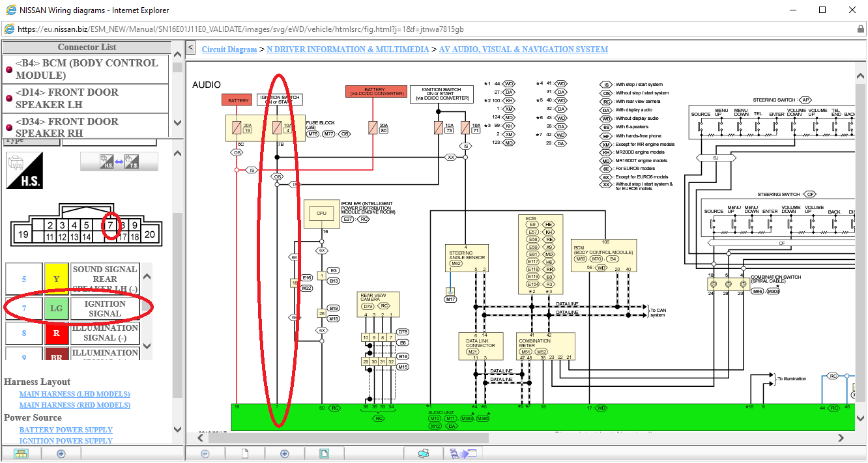Open IGNITION POWER SUPPLY link
This screenshot has height=463, width=868.
[66, 441]
